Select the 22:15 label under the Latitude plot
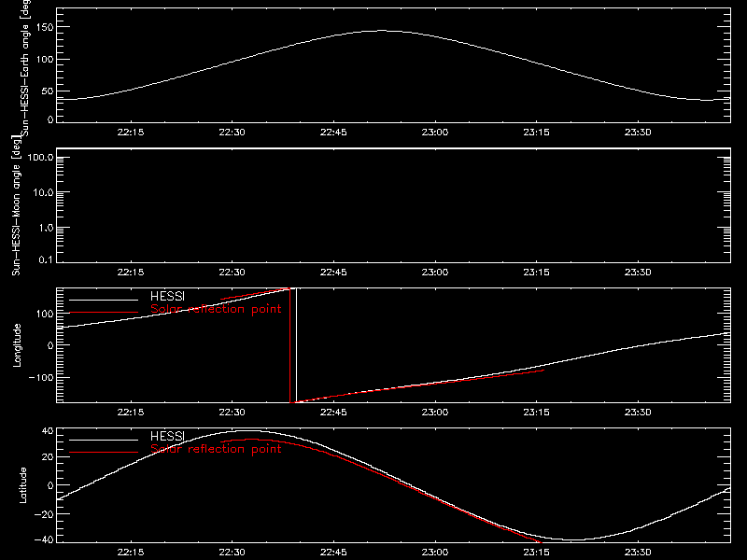This screenshot has width=747, height=560. [131, 553]
